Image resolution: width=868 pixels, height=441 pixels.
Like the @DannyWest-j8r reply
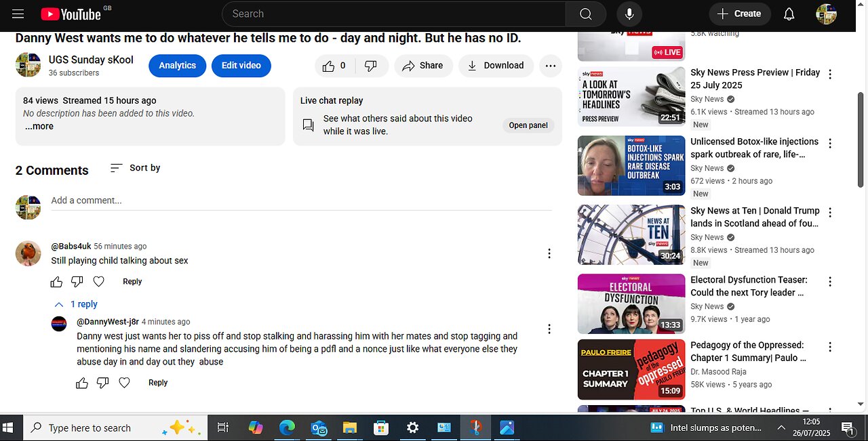(82, 383)
